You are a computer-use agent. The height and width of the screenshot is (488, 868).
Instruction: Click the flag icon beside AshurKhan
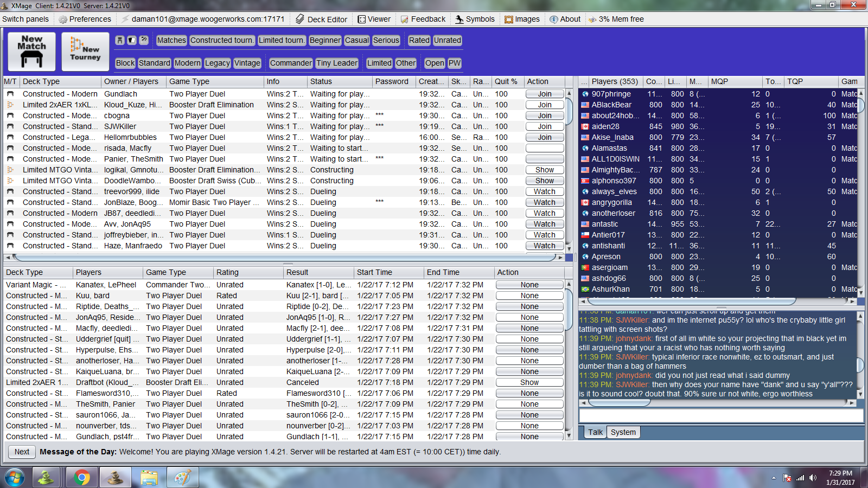(585, 289)
